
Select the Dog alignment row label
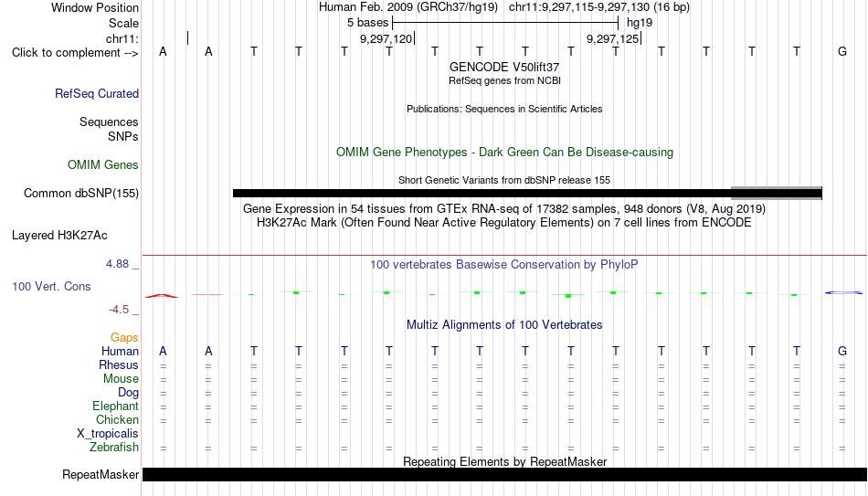pyautogui.click(x=128, y=393)
